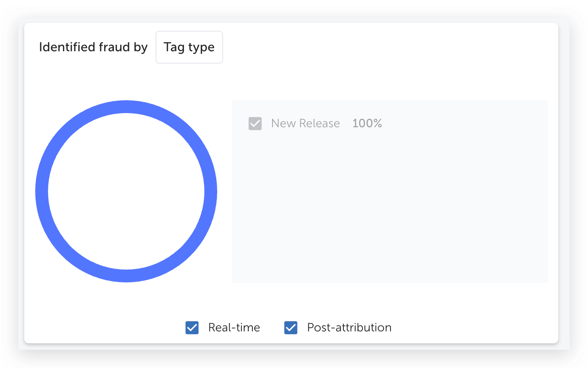This screenshot has height=368, width=588.
Task: Toggle the Real-time checkbox
Action: [x=192, y=328]
